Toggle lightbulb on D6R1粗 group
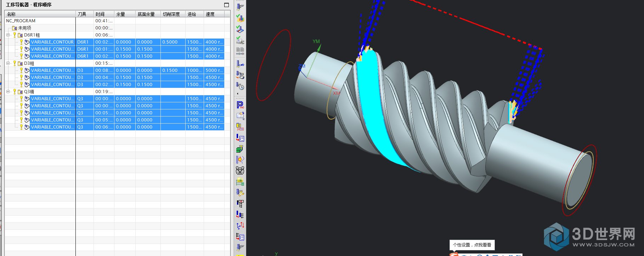644x256 pixels. pyautogui.click(x=15, y=35)
